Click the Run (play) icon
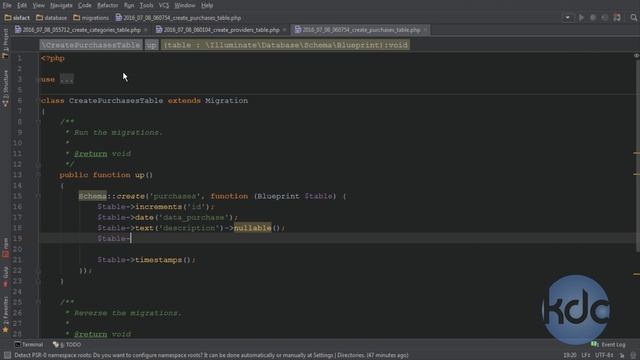This screenshot has width=640, height=360. [x=581, y=18]
